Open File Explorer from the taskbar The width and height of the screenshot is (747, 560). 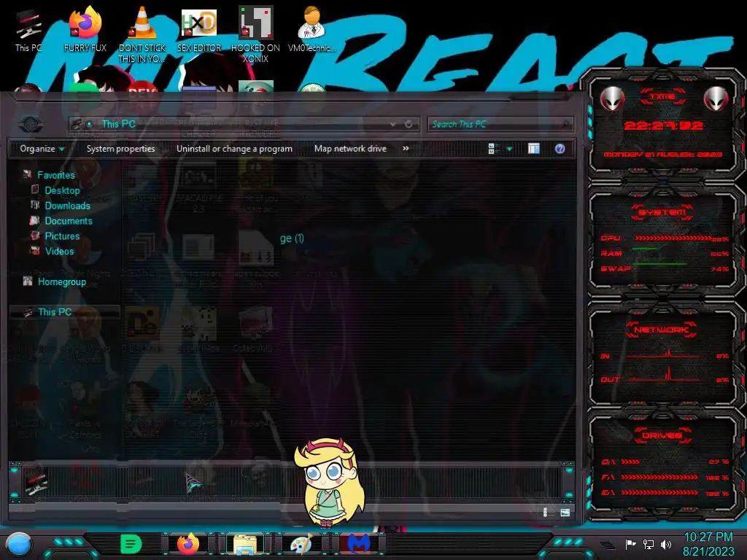(x=245, y=544)
